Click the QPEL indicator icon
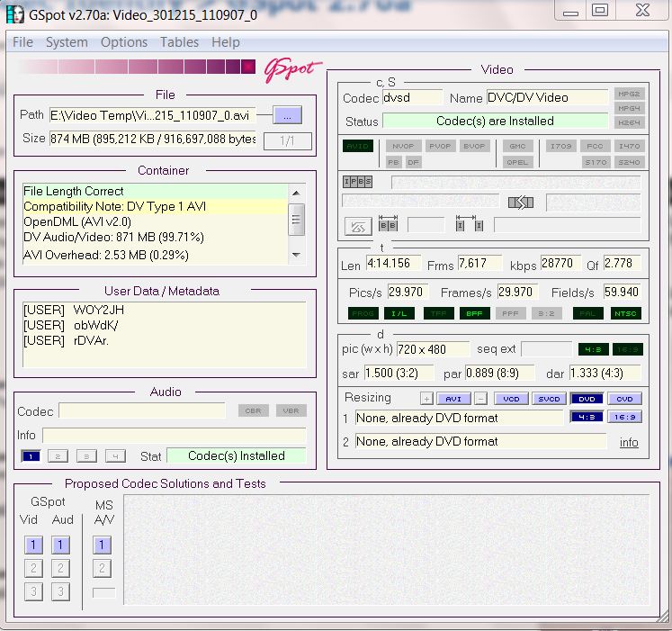Image resolution: width=672 pixels, height=631 pixels. [x=517, y=162]
